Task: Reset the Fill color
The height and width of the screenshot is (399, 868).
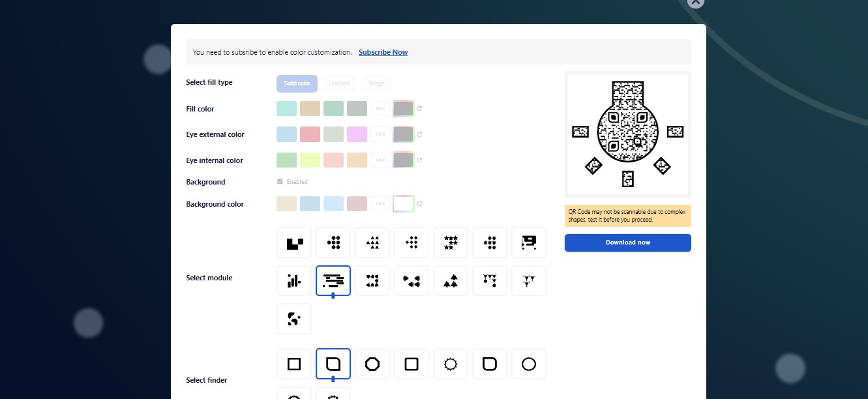Action: coord(420,109)
